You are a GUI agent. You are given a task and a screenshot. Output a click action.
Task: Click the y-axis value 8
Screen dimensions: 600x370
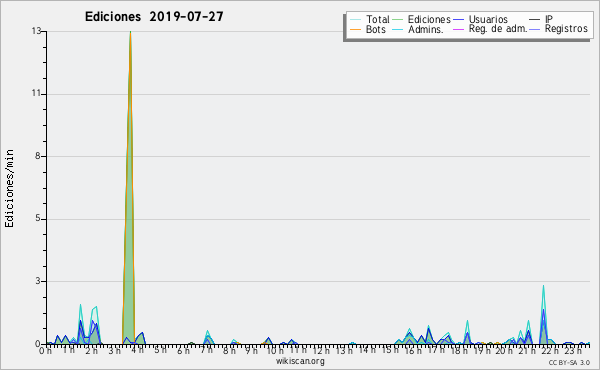click(x=38, y=156)
